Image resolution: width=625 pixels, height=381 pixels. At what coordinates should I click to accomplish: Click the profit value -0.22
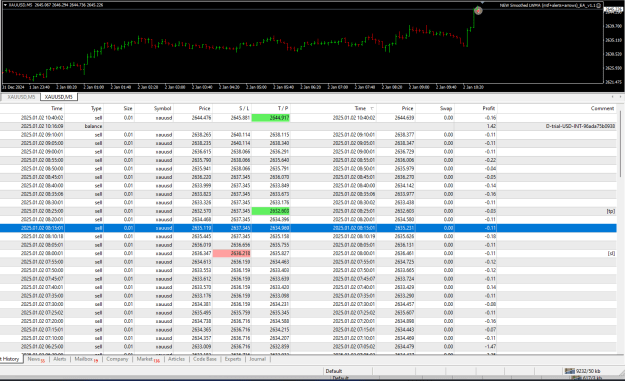[x=490, y=160]
